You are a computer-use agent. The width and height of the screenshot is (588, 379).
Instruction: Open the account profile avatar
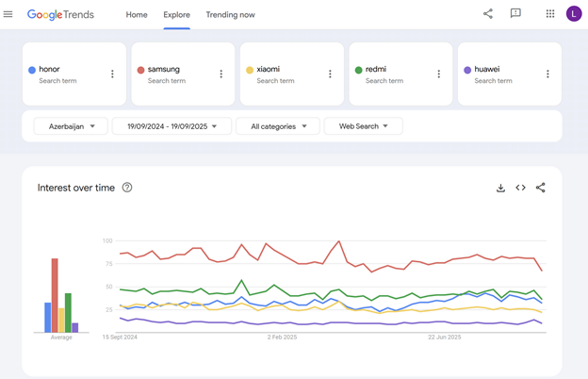pos(573,14)
